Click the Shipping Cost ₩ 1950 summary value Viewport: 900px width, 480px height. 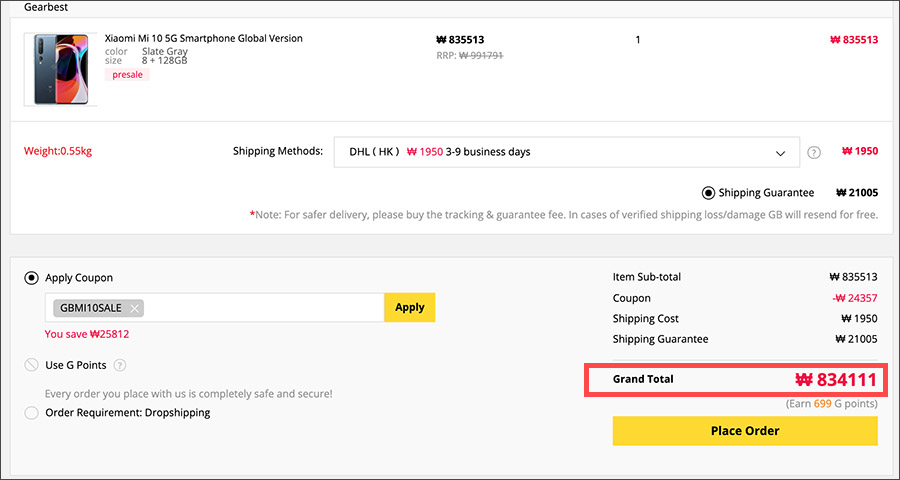(859, 319)
